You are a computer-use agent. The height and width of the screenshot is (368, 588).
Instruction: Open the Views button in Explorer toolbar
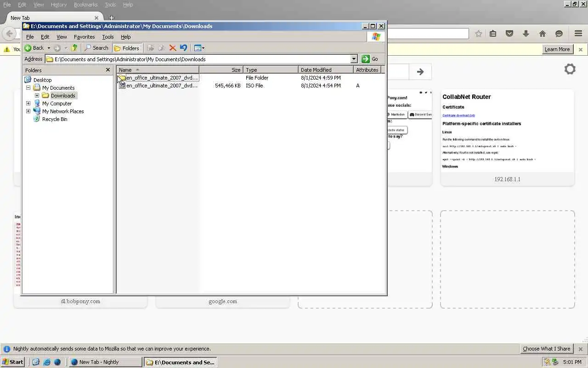(199, 48)
